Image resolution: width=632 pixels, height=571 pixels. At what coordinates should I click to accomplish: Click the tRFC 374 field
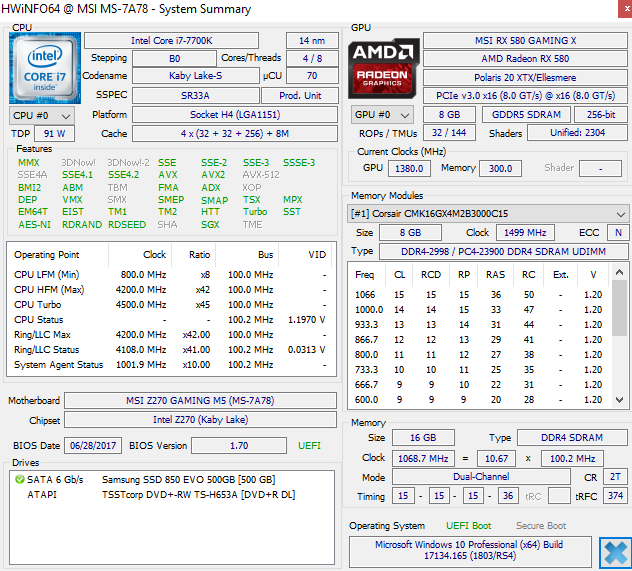click(615, 496)
